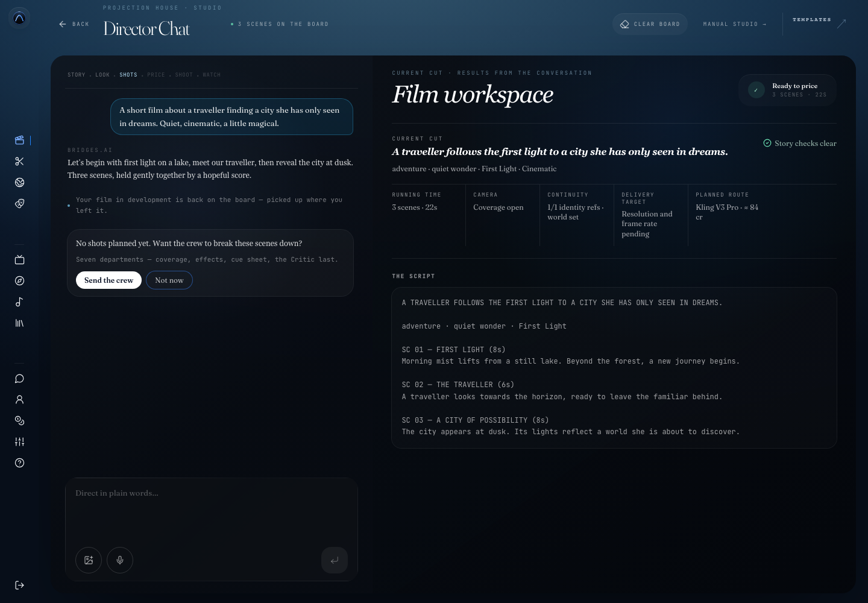Image resolution: width=868 pixels, height=603 pixels.
Task: Open the chat bubble icon in sidebar
Action: click(19, 379)
